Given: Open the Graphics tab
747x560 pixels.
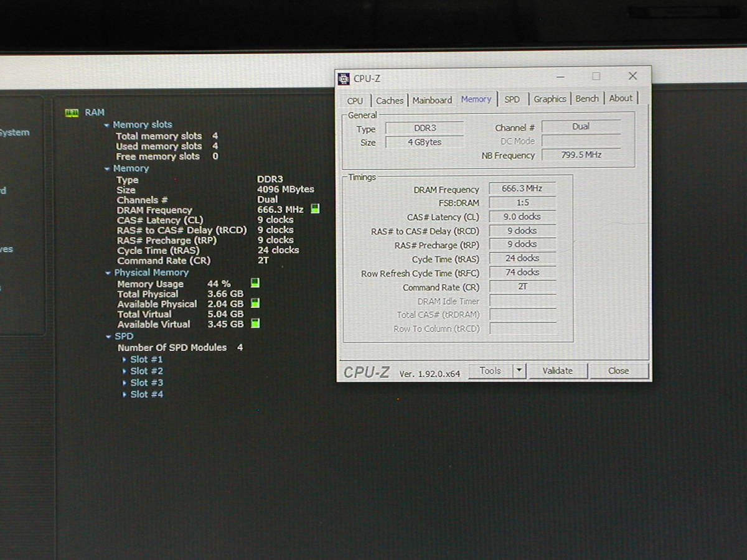Looking at the screenshot, I should pos(550,99).
